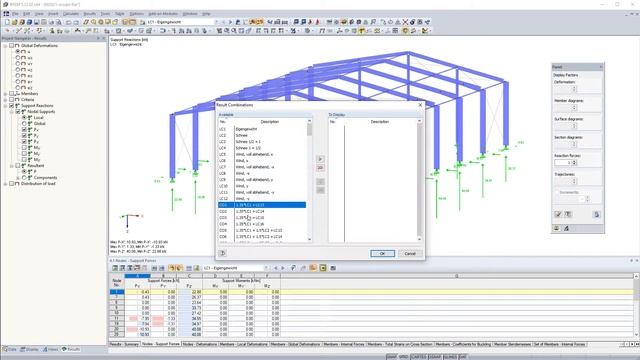The image size is (640, 360).
Task: Click the delete X icon in top toolbar
Action: (x=405, y=22)
